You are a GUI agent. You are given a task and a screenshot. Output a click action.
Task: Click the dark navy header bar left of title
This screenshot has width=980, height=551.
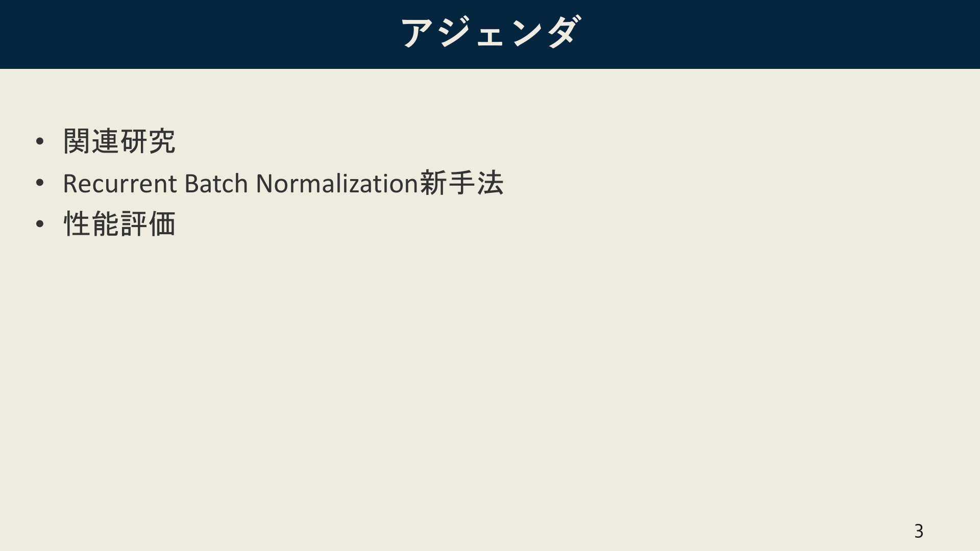point(199,34)
